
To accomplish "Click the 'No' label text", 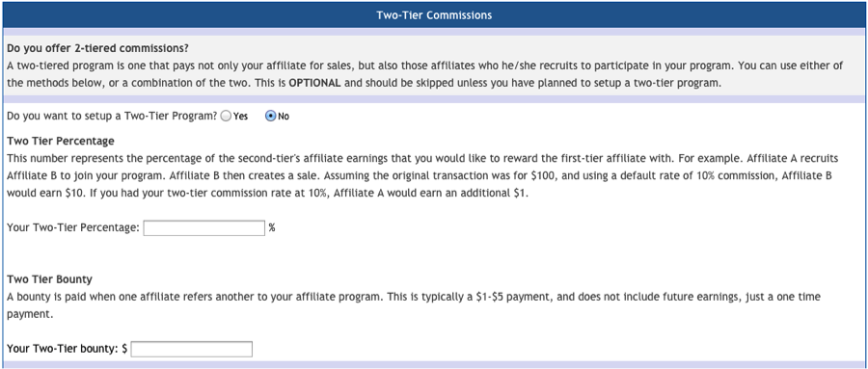I will pos(284,117).
